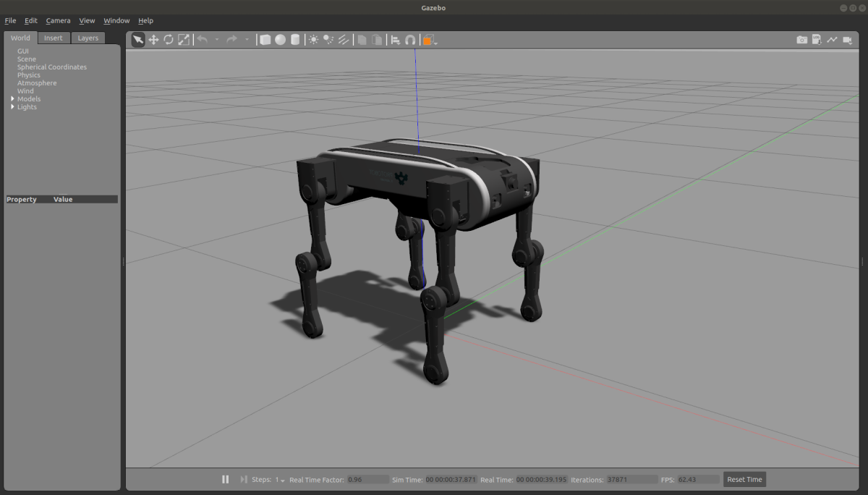
Task: Select Spherical Coordinates tree item
Action: coord(52,67)
